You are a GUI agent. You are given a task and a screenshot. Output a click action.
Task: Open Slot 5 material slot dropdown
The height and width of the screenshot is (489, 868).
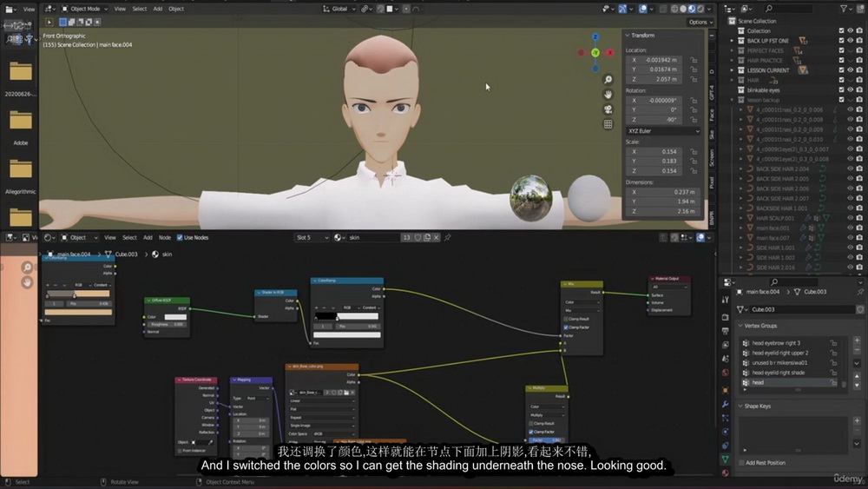[311, 238]
